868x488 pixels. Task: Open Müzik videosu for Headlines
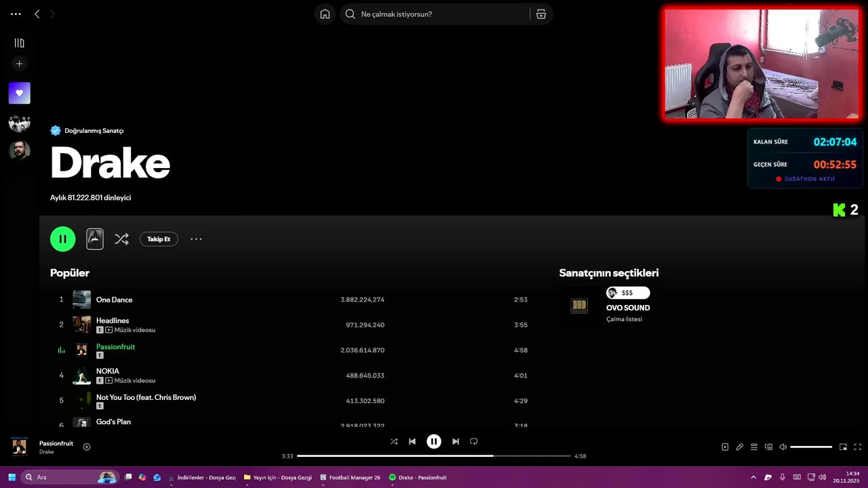pyautogui.click(x=130, y=330)
